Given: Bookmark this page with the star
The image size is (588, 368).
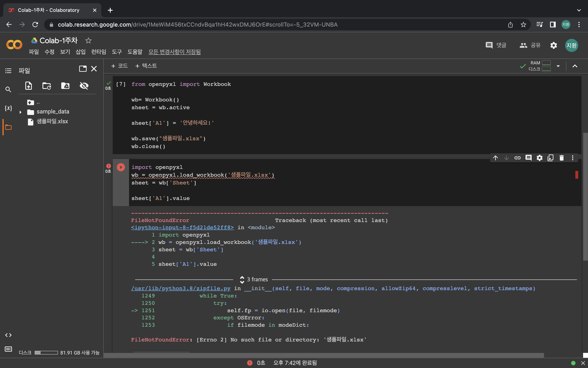Looking at the screenshot, I should pyautogui.click(x=523, y=25).
